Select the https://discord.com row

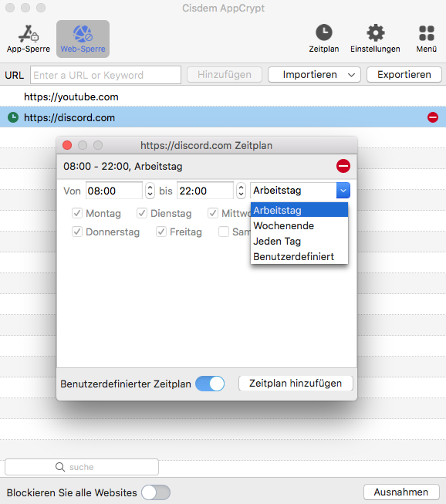[x=223, y=117]
